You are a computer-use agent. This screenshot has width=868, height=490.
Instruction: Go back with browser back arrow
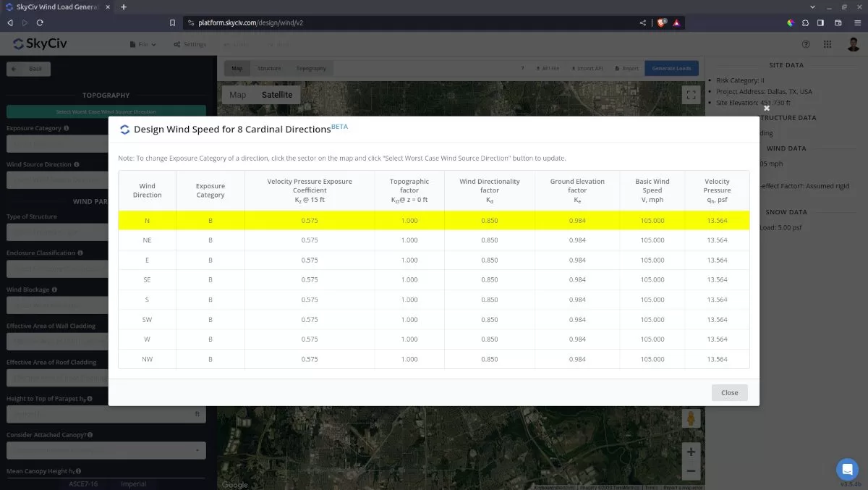coord(9,22)
